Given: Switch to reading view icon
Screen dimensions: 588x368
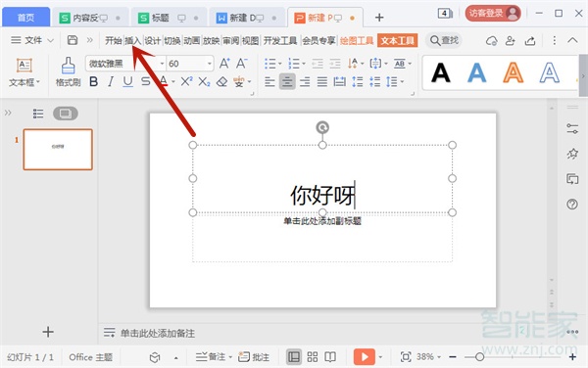Looking at the screenshot, I should [x=330, y=357].
